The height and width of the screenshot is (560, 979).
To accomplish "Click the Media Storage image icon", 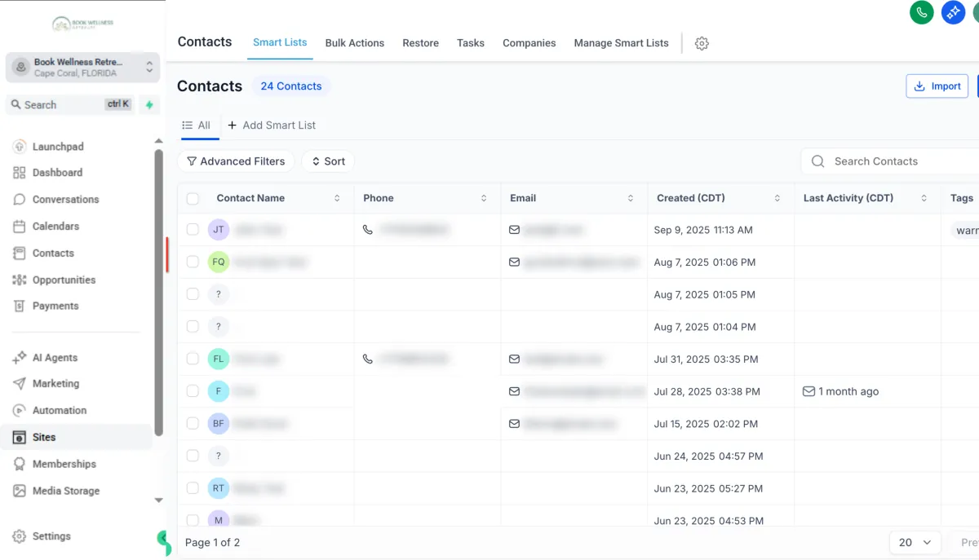I will point(20,491).
